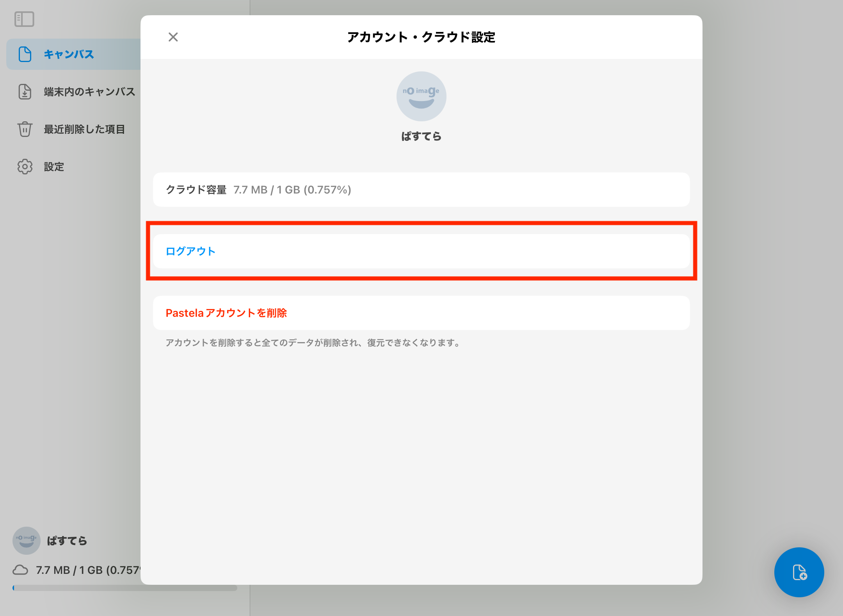
Task: Open 最近削除した項目 using the trash icon
Action: point(25,129)
